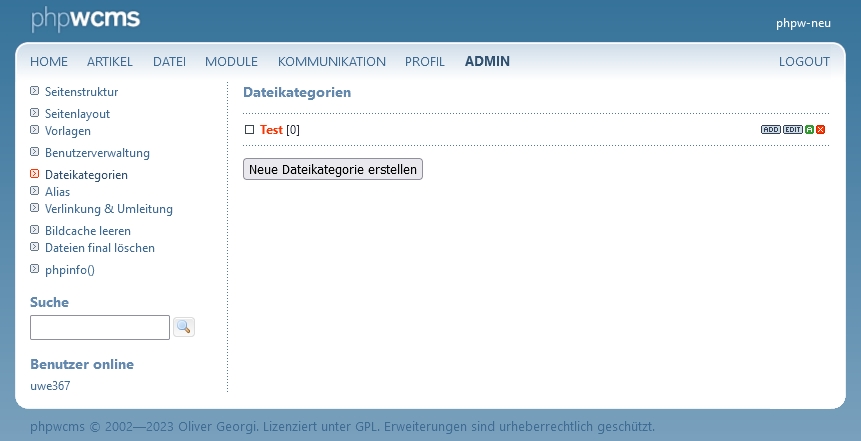Select Verlinkung & Umleitung sidebar link
The image size is (861, 441).
click(x=108, y=209)
